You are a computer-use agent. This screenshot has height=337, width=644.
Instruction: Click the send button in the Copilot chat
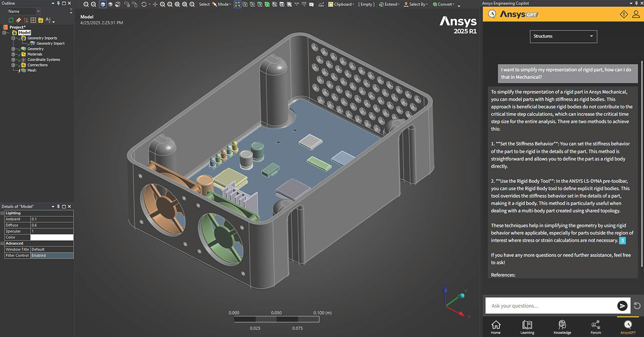click(622, 305)
